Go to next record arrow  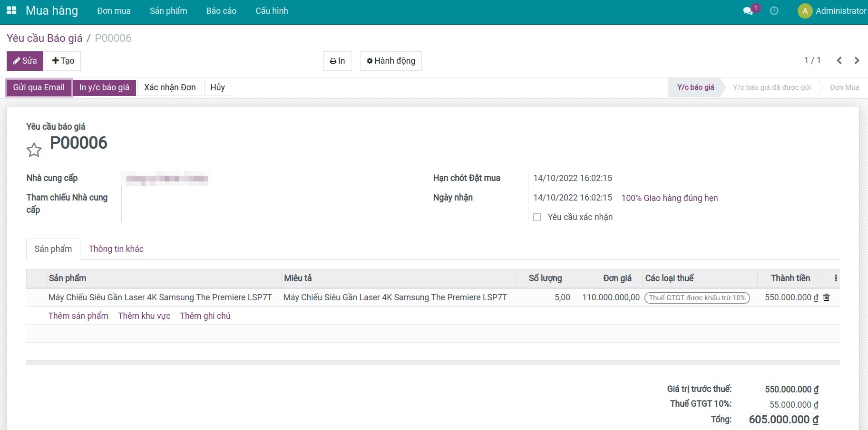(x=857, y=60)
